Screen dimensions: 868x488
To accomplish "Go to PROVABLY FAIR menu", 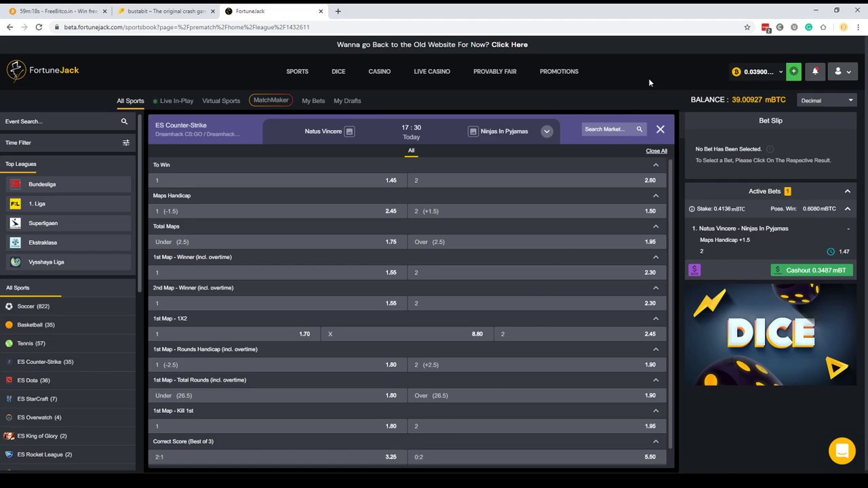I will pyautogui.click(x=495, y=71).
